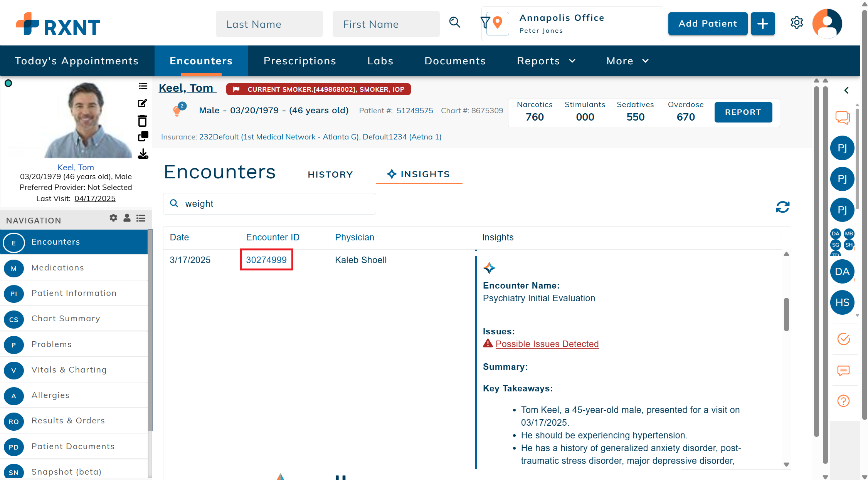Open Patient Documents in navigation
The width and height of the screenshot is (868, 480).
(74, 446)
